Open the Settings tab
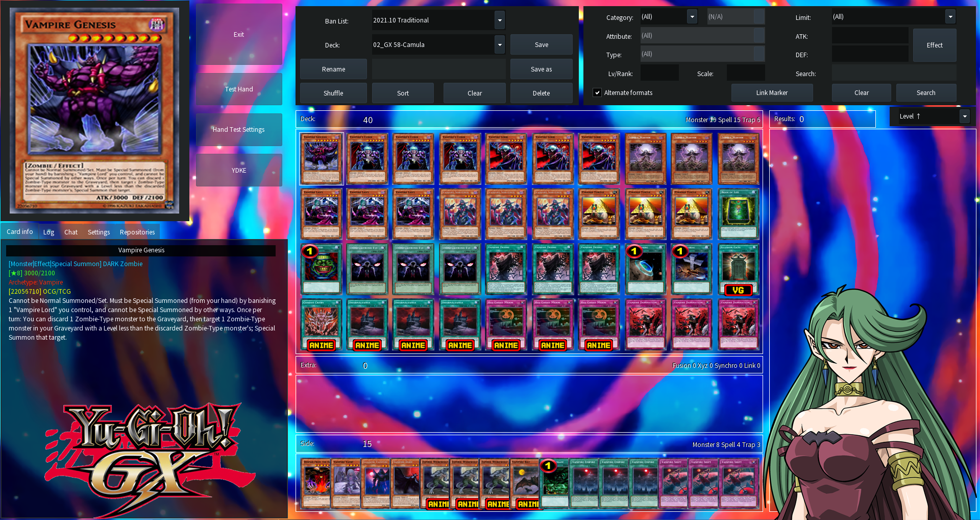The image size is (980, 520). point(99,232)
